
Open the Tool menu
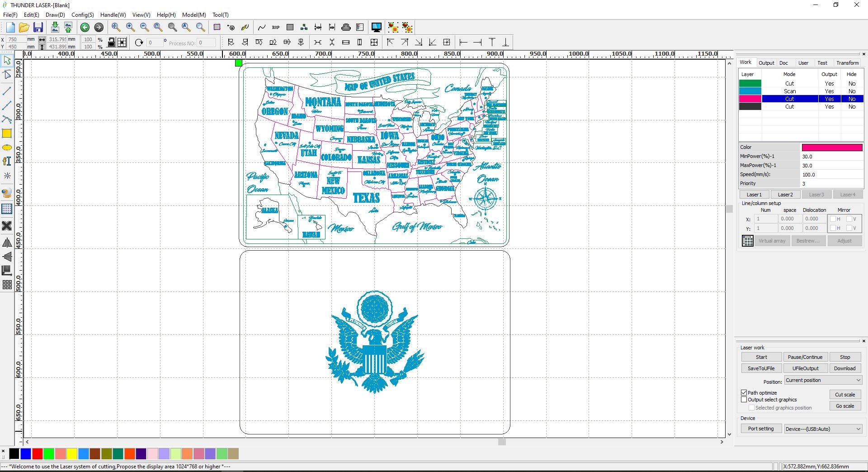tap(221, 15)
